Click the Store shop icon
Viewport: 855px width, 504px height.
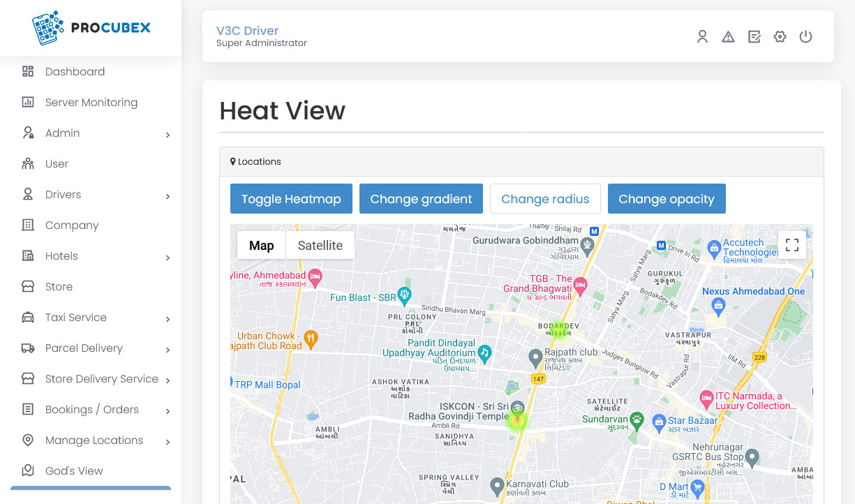pyautogui.click(x=28, y=286)
